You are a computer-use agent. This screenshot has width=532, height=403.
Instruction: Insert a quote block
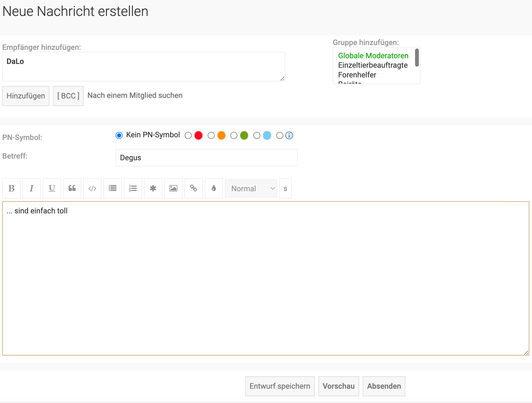point(72,188)
